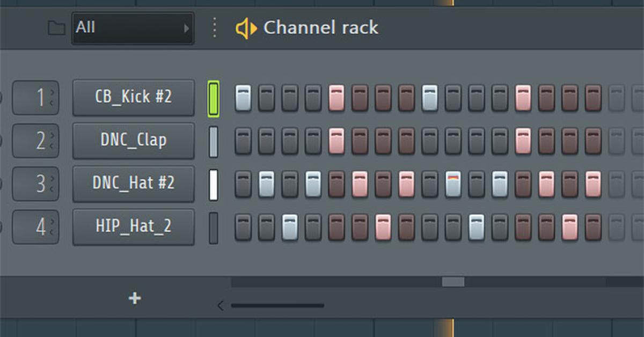Toggle green channel select LED for CB_Kick #2
Screen dimensions: 644x337
pos(214,98)
